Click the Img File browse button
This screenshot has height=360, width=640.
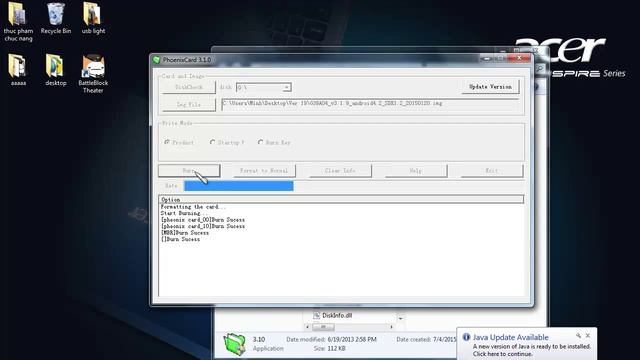tap(189, 105)
